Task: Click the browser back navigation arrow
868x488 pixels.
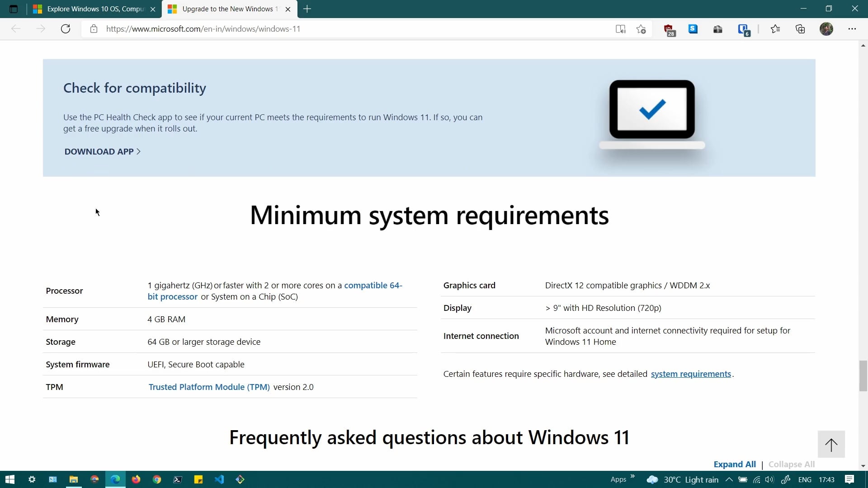Action: click(16, 28)
